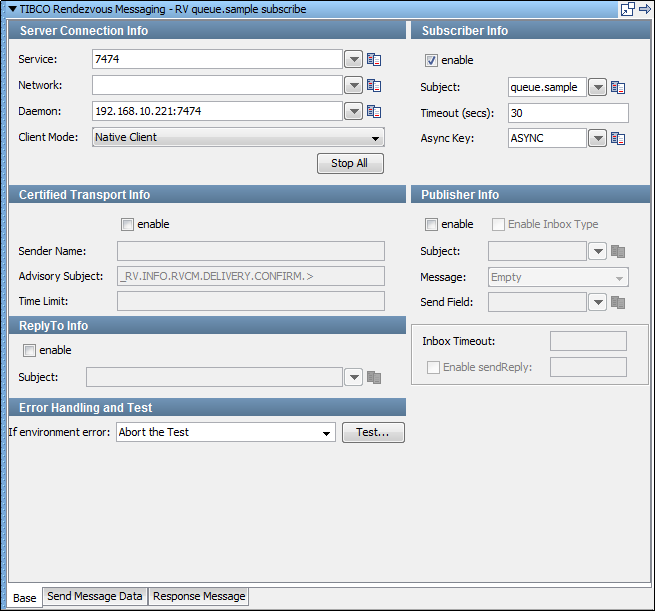Viewport: 655px width, 611px height.
Task: Click the Sender Name field
Action: coord(251,251)
